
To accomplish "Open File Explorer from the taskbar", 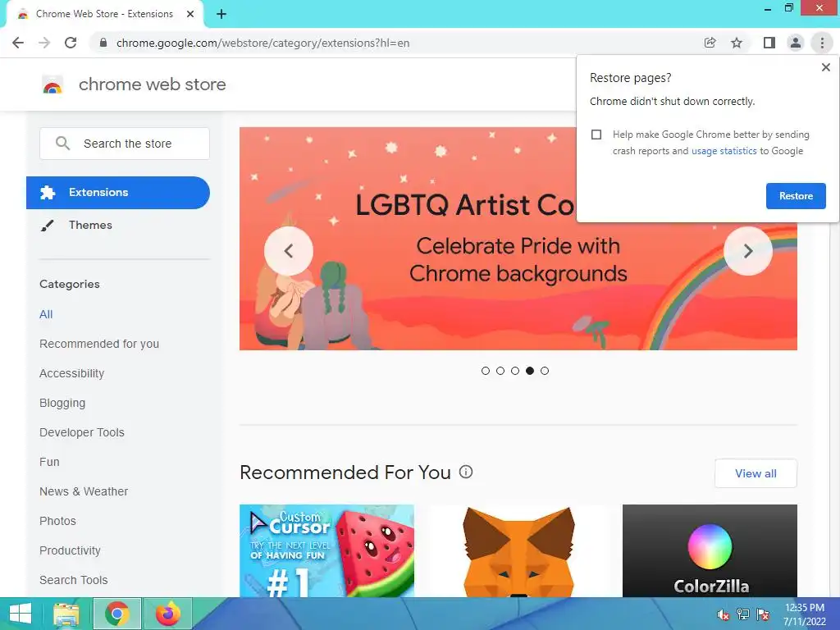I will (x=66, y=614).
